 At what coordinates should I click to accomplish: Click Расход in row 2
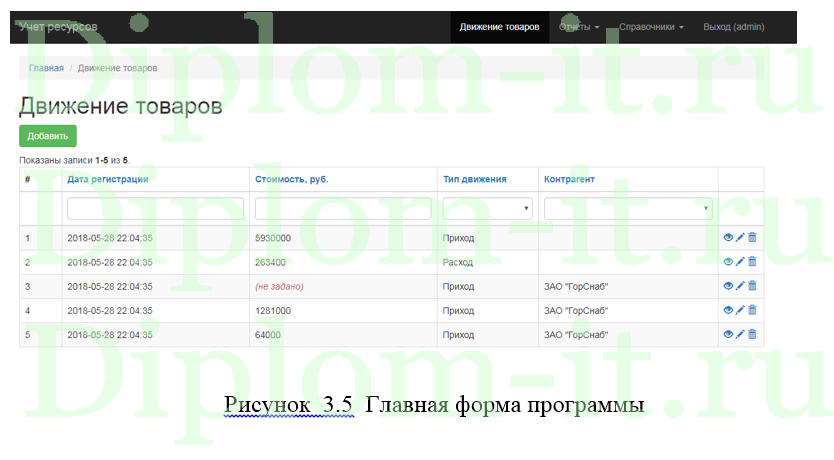[458, 262]
